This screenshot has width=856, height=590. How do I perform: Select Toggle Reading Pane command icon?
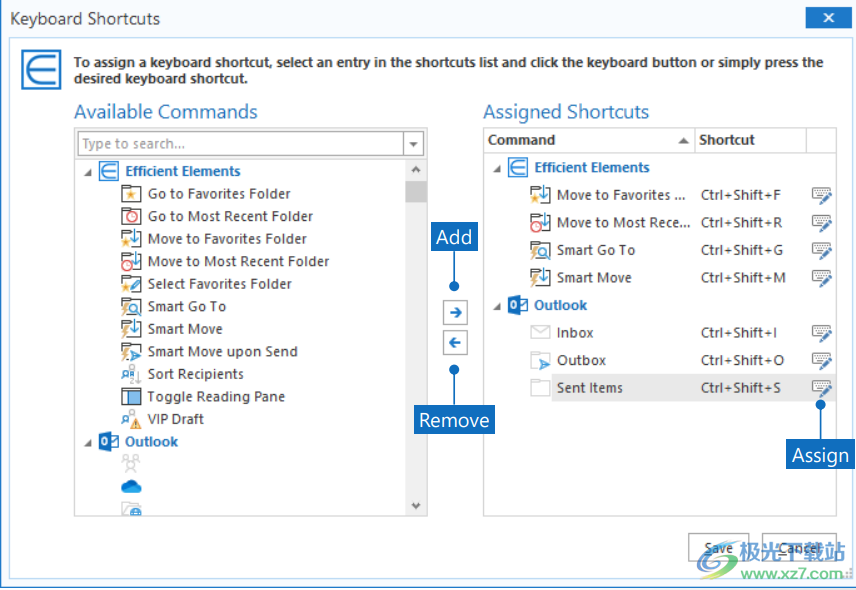click(131, 397)
